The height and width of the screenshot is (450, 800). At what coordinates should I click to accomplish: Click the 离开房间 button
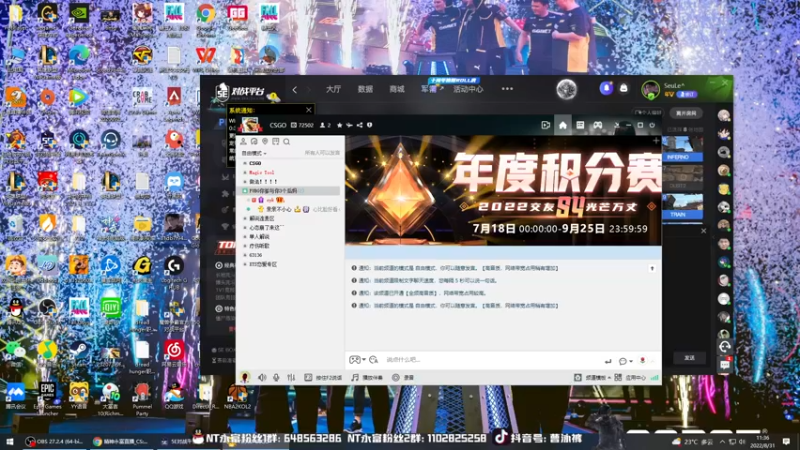(686, 113)
